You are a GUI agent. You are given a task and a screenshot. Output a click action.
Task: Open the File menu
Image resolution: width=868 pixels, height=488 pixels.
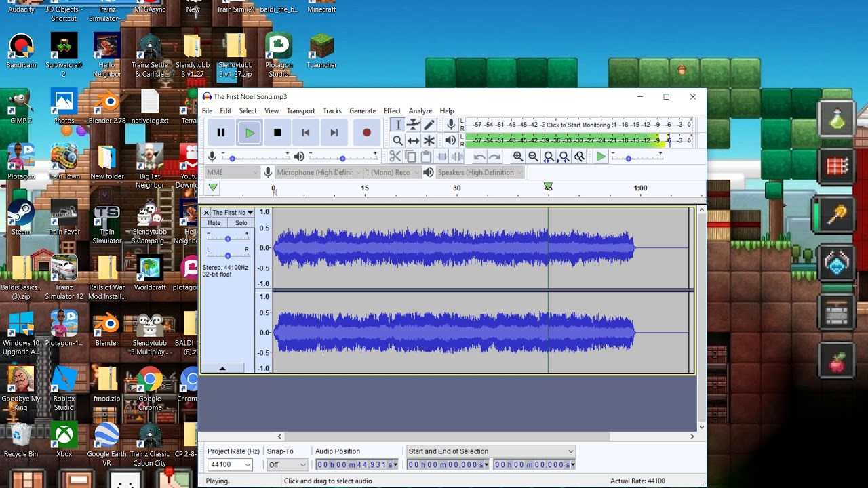[207, 110]
